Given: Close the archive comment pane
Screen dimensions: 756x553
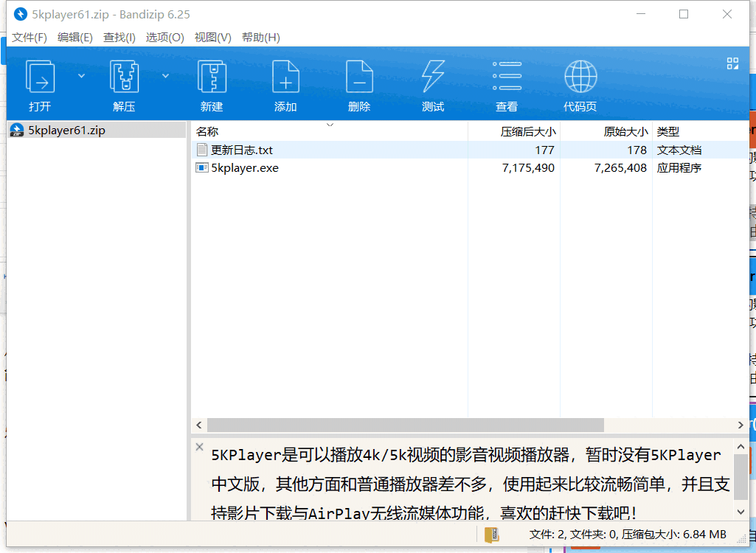Looking at the screenshot, I should [199, 447].
